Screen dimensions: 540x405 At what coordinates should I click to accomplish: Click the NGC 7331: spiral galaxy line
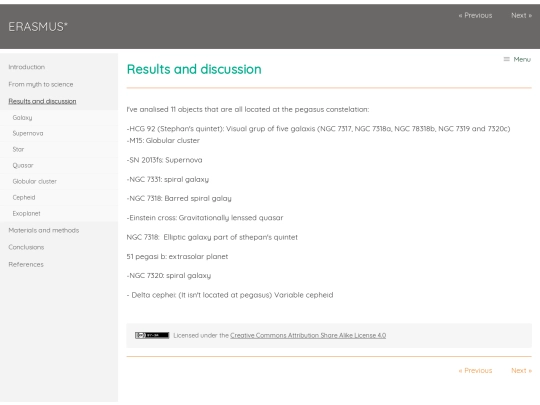pos(168,179)
